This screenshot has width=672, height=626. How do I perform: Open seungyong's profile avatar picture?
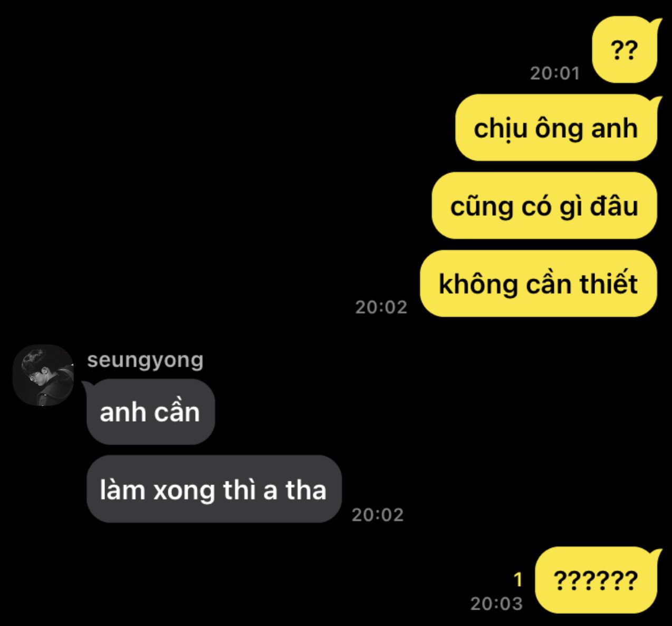[43, 375]
